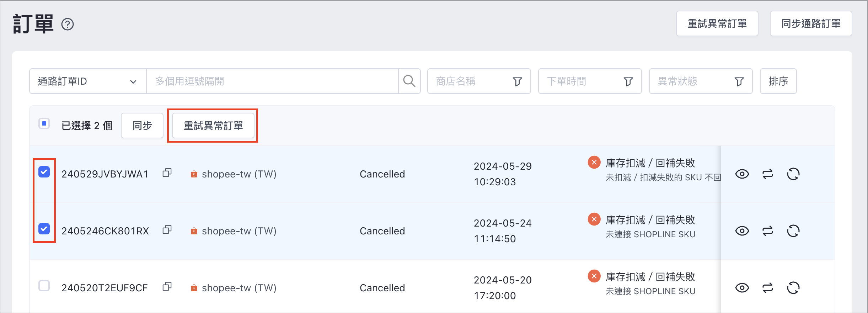Click date 2024-05-20 17:20:00
Screen dimensions: 868x313
pos(503,288)
